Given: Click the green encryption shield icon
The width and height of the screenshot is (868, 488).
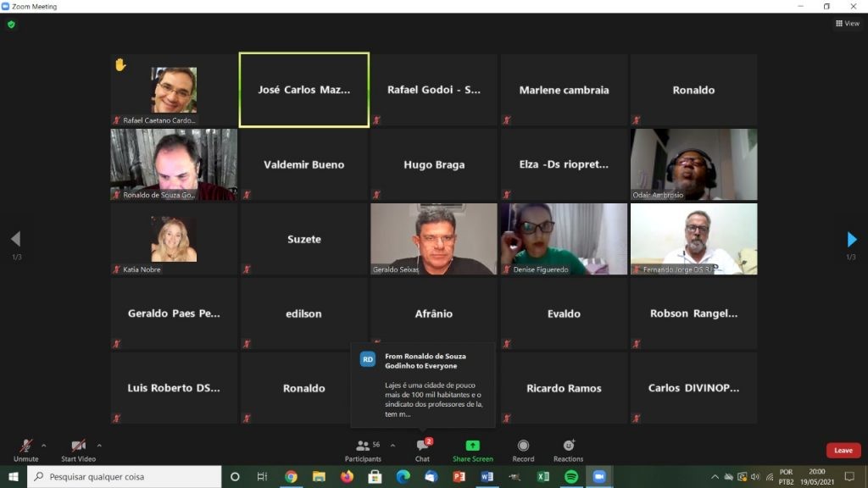Looking at the screenshot, I should [11, 25].
